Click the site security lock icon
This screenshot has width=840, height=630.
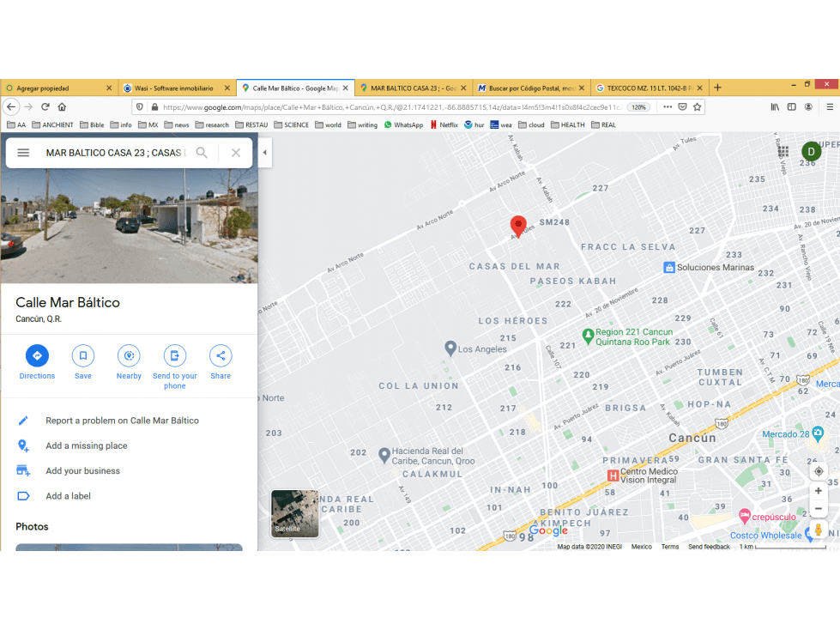[x=154, y=106]
